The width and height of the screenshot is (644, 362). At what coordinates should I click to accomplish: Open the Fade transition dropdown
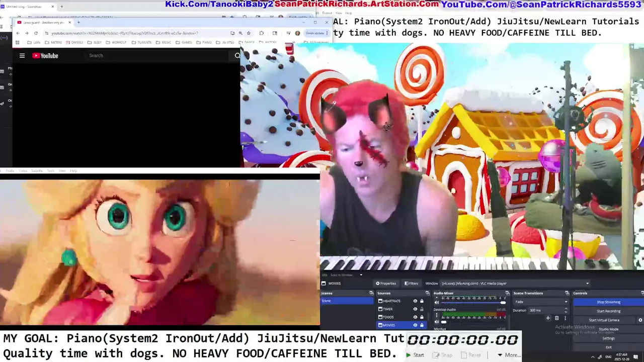541,302
